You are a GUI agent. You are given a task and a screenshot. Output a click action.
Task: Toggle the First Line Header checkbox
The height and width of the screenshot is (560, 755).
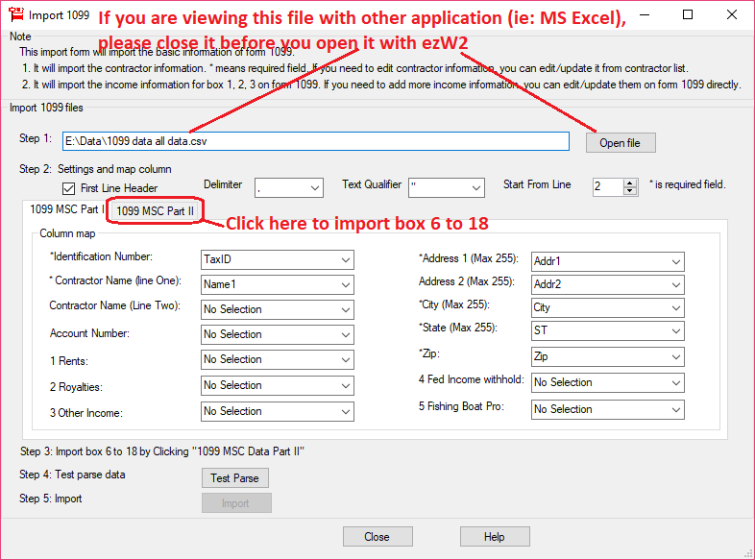[68, 188]
